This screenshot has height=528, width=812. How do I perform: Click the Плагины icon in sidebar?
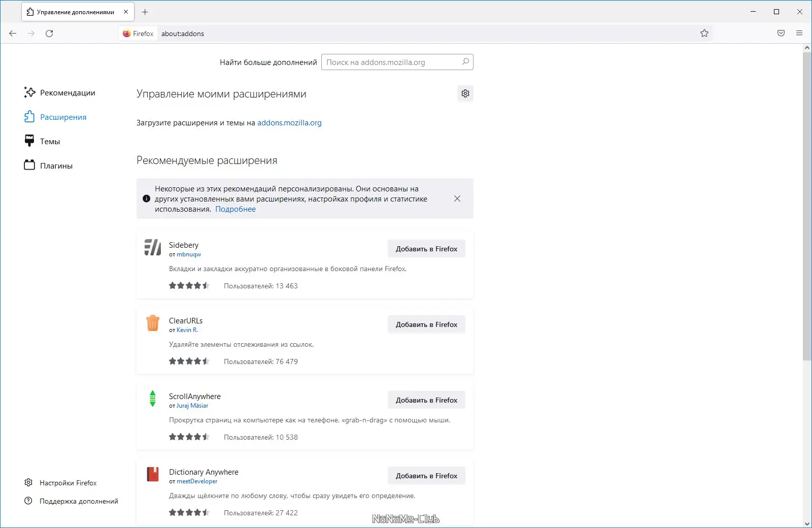[x=29, y=166]
